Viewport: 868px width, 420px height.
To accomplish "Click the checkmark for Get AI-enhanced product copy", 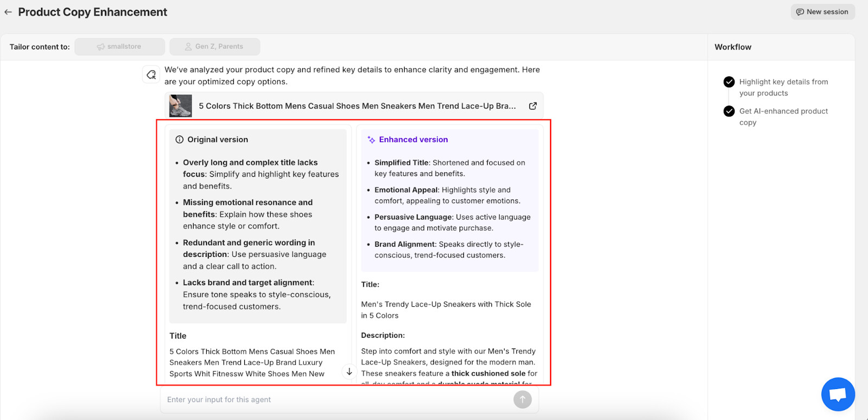I will coord(729,111).
